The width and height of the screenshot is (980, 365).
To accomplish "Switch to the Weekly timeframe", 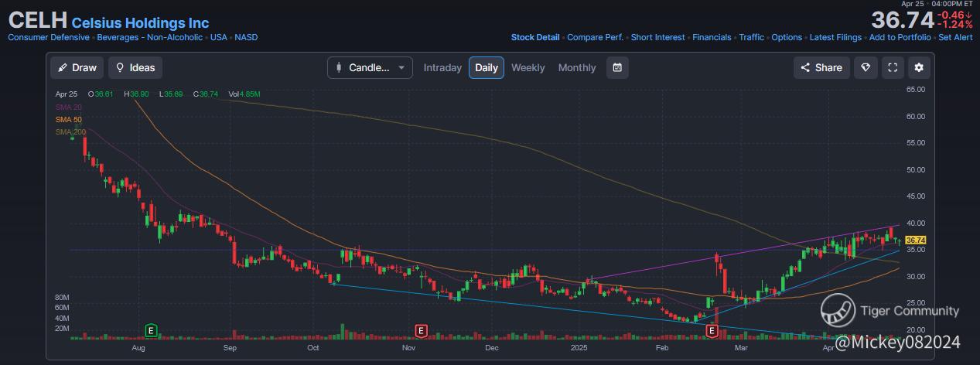I will click(x=528, y=67).
